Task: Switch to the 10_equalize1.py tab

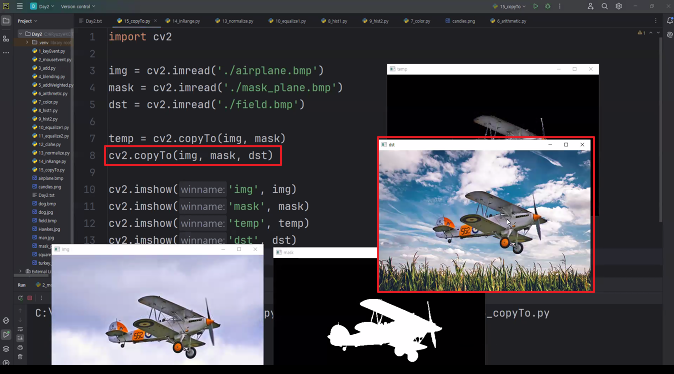Action: 287,21
